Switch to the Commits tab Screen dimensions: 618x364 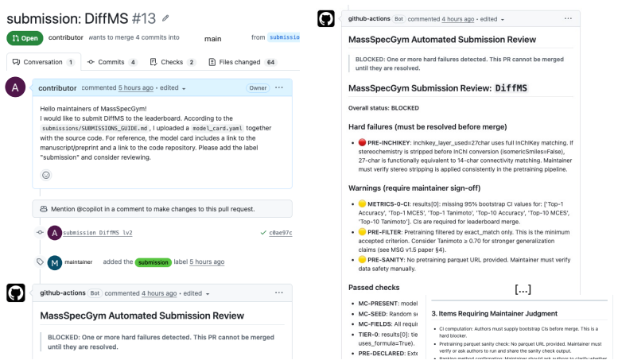coord(112,62)
